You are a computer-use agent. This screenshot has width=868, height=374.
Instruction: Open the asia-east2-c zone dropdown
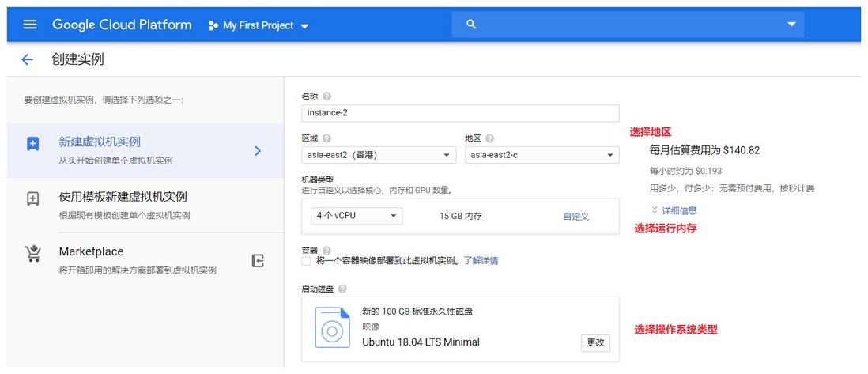point(542,155)
